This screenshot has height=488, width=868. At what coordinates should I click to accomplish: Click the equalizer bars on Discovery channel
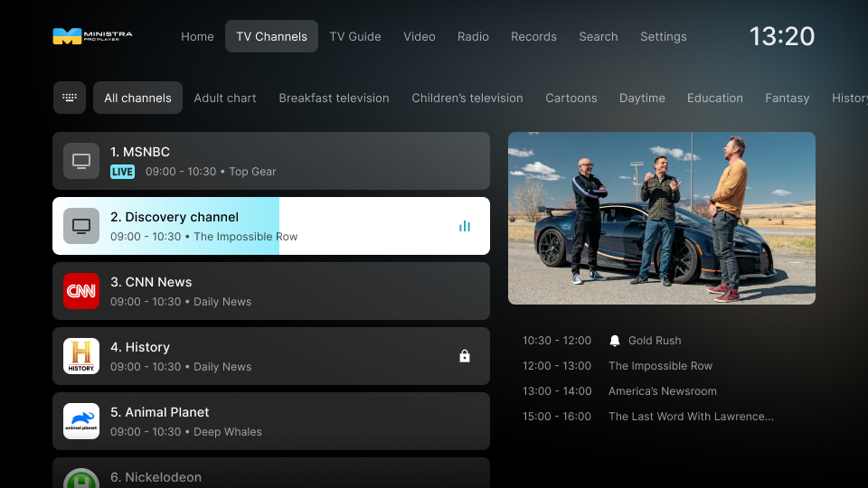pos(465,226)
